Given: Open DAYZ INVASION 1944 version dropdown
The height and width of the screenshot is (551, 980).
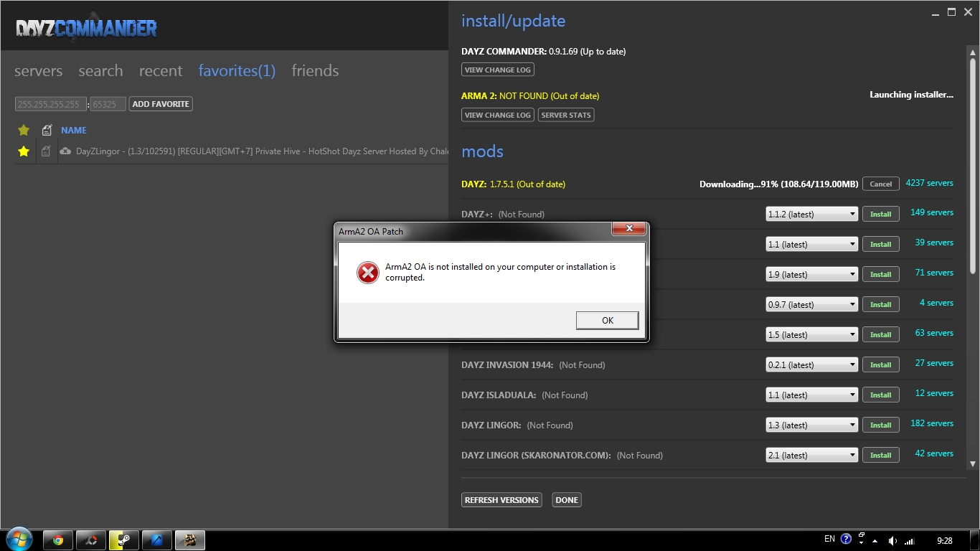Looking at the screenshot, I should coord(812,364).
